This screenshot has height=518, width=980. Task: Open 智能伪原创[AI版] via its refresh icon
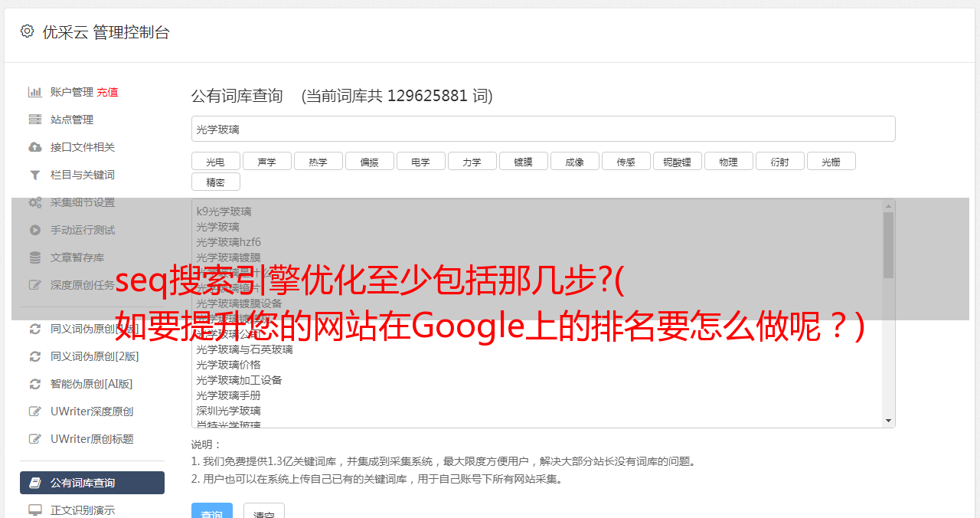pos(35,384)
